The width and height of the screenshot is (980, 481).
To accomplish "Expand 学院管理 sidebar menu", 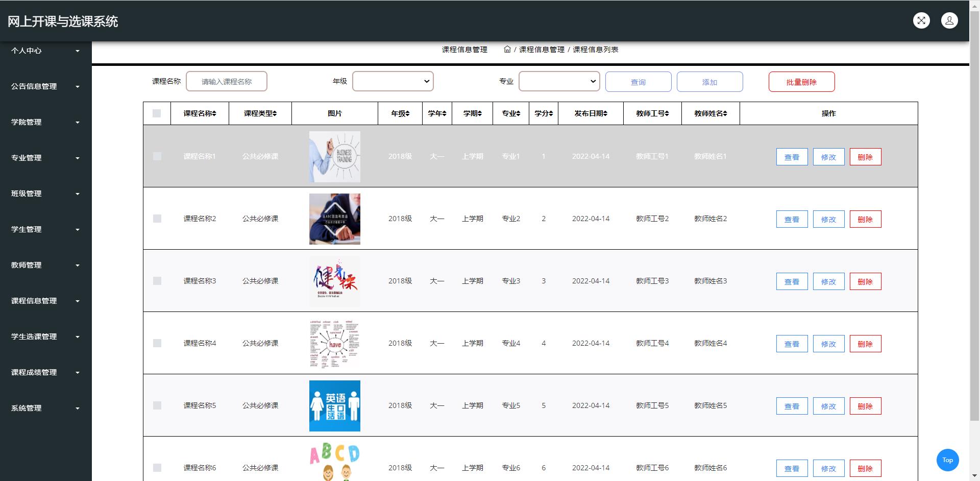I will 45,122.
